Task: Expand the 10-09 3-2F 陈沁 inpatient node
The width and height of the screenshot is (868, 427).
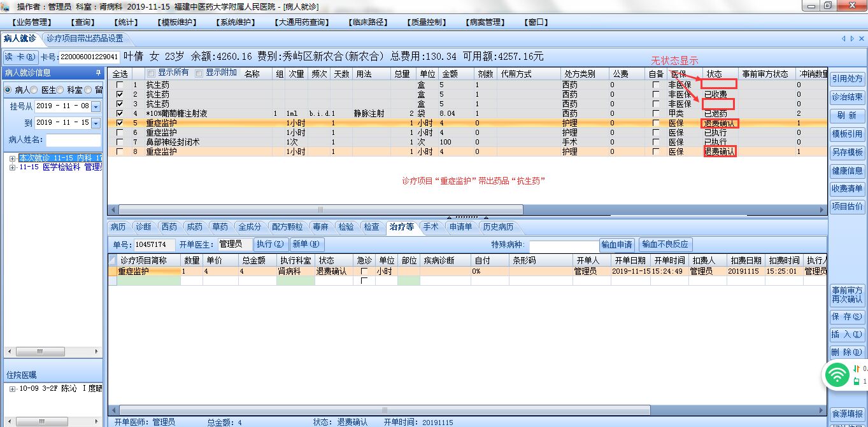Action: pos(13,388)
